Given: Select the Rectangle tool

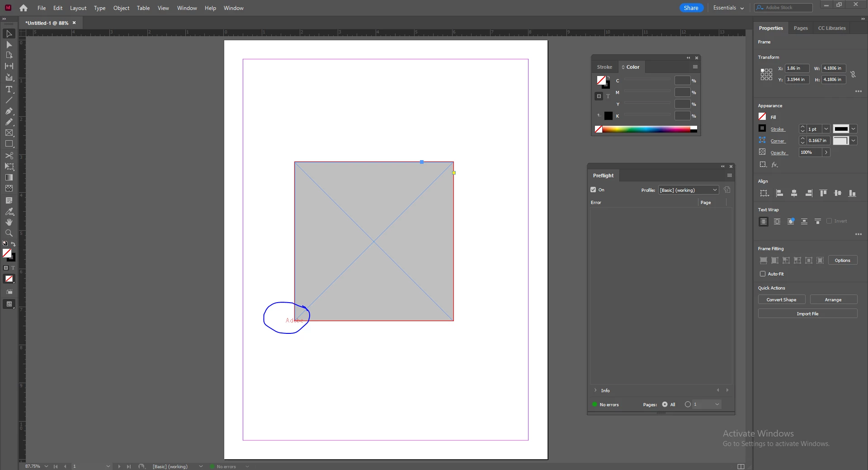Looking at the screenshot, I should point(9,144).
